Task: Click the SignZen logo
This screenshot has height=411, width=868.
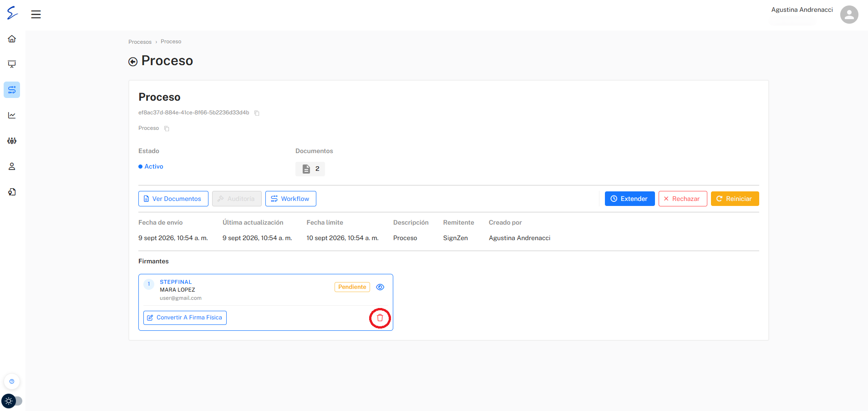Action: tap(12, 13)
